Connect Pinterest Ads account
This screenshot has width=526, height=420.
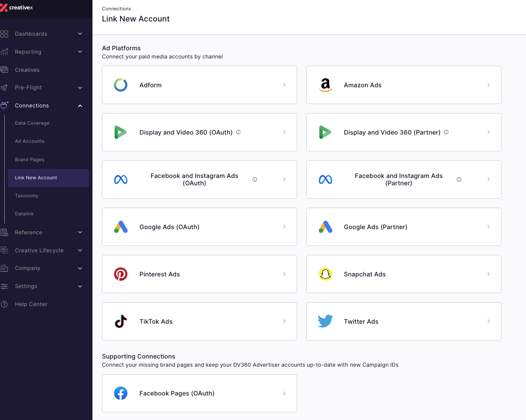[200, 274]
